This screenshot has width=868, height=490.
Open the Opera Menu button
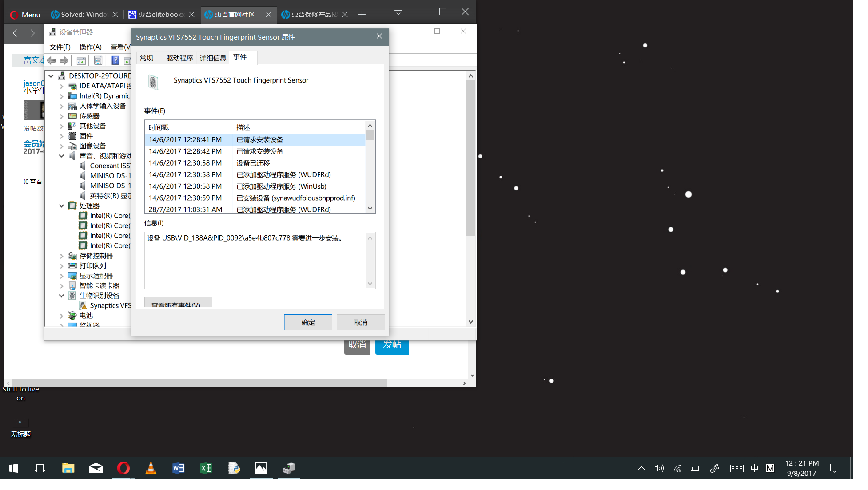25,15
